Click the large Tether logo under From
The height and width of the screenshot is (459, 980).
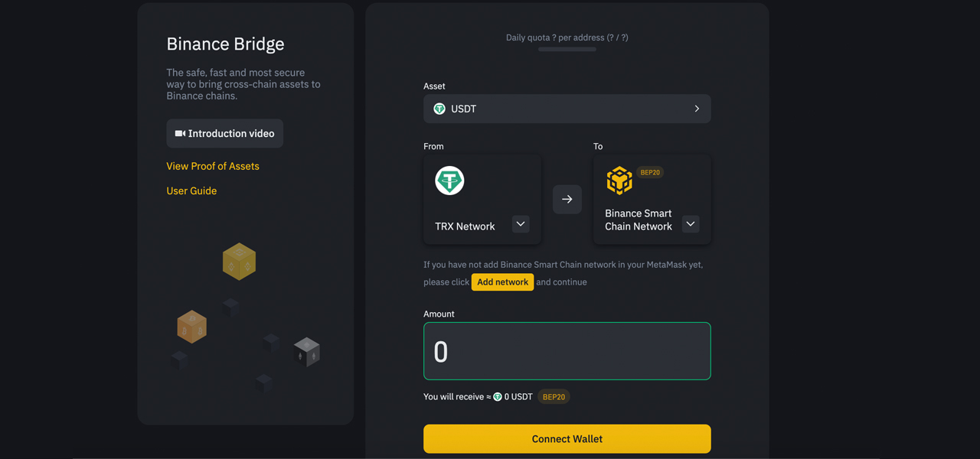[449, 181]
